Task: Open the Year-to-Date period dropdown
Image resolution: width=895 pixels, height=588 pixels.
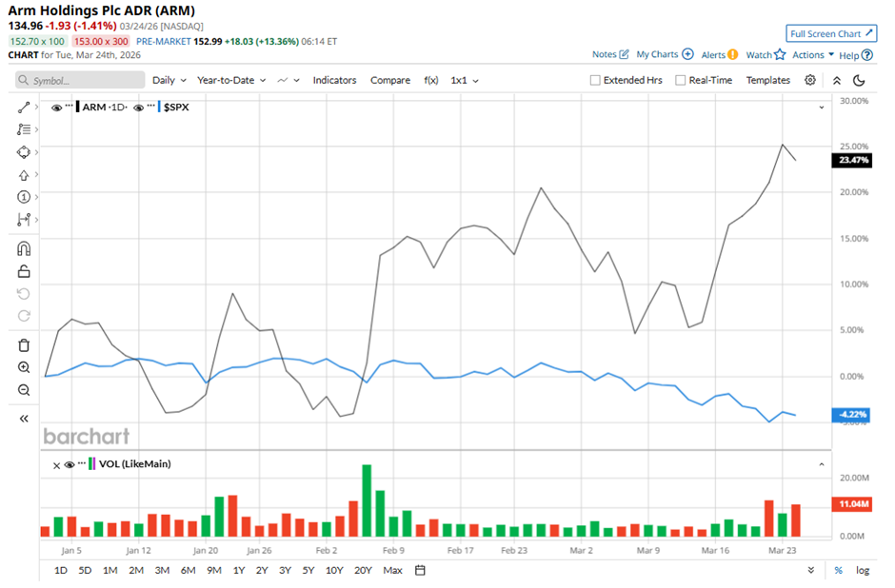Action: point(231,81)
